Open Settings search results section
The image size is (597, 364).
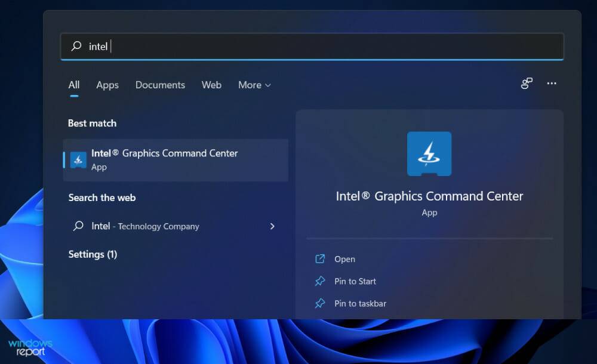tap(93, 254)
